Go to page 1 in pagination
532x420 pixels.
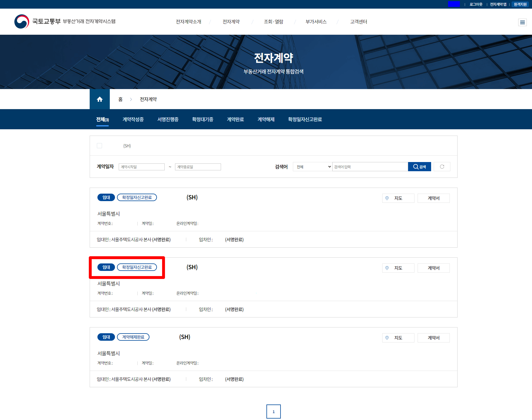(274, 412)
